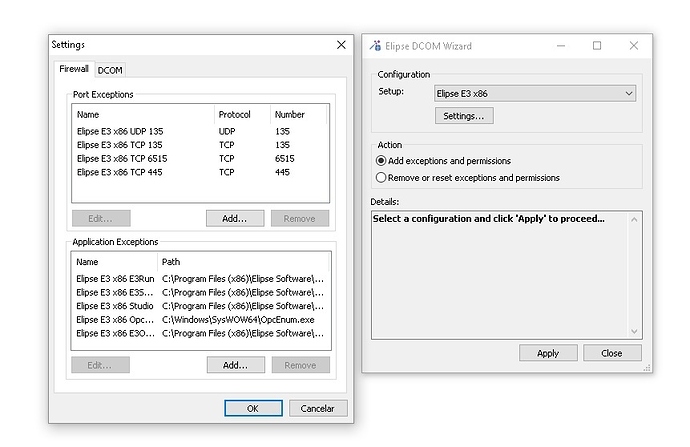Click Close button in DCOM Wizard
Image resolution: width=690 pixels, height=447 pixels.
612,353
